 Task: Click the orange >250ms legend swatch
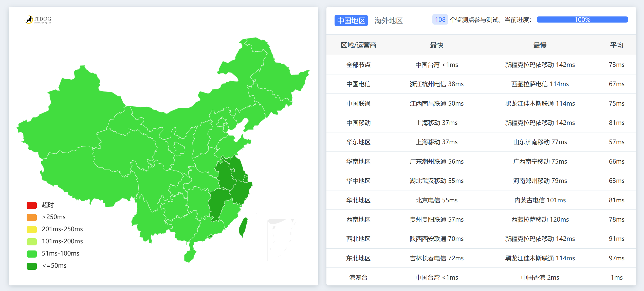click(32, 217)
